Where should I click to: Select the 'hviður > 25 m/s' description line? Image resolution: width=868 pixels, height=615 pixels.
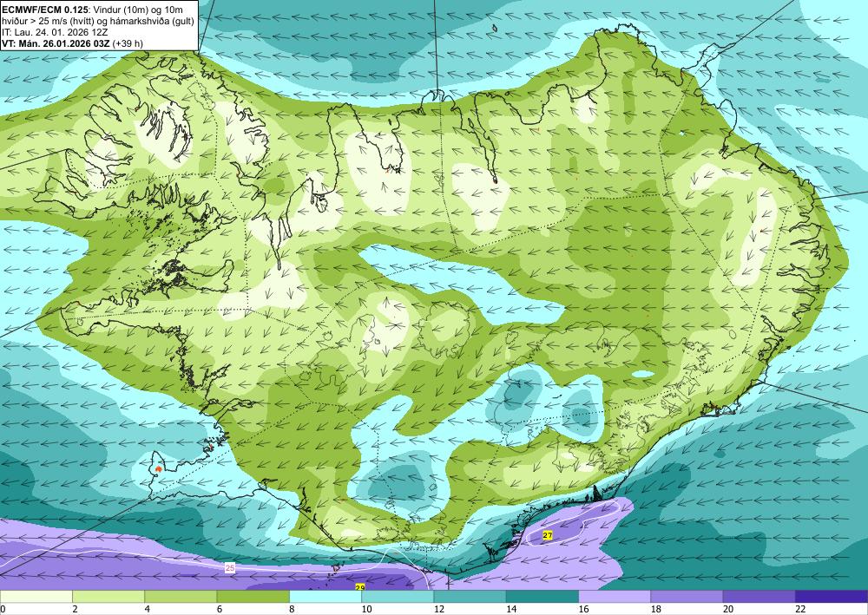pos(99,21)
